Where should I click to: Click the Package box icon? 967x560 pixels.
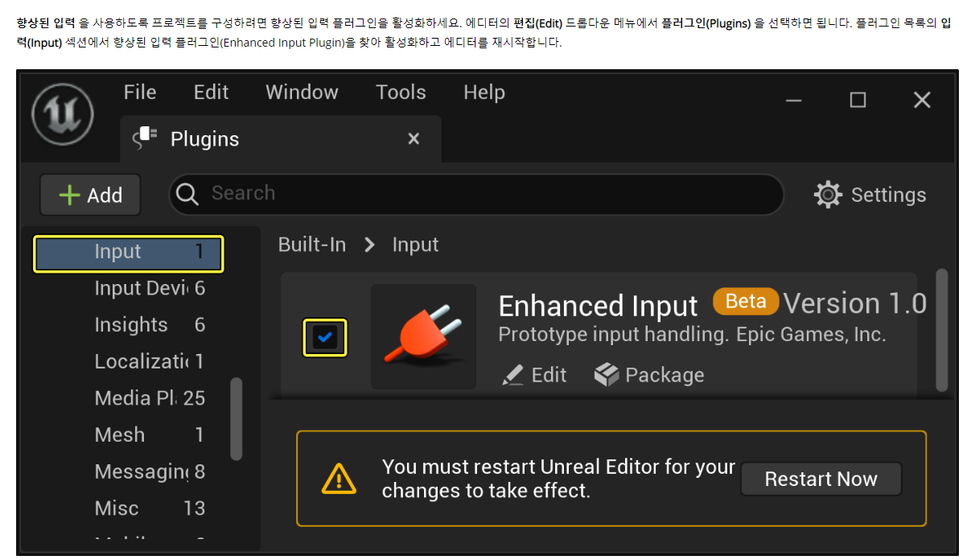tap(607, 375)
